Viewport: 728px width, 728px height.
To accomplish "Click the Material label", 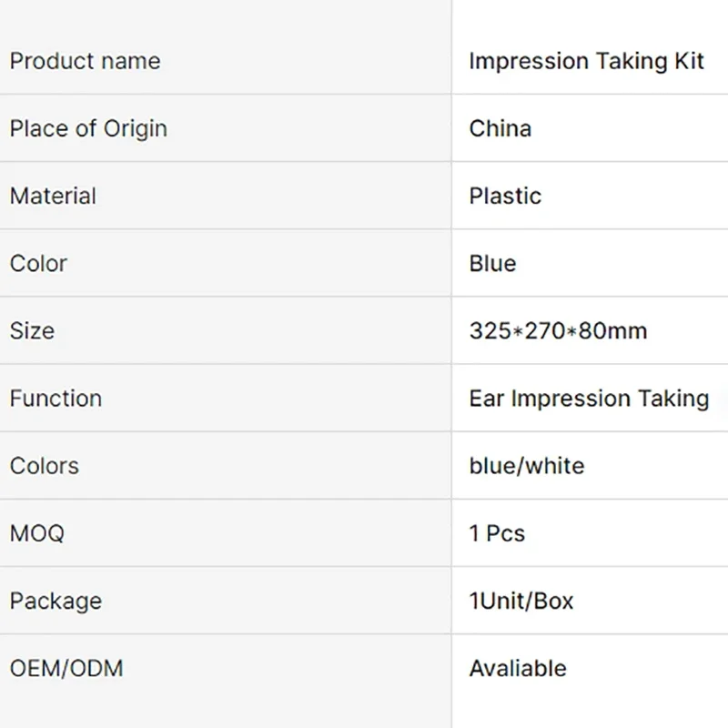I will 53,196.
